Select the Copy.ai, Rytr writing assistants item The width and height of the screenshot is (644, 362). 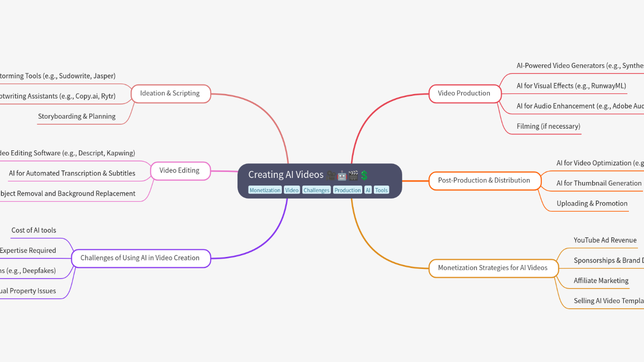(58, 96)
